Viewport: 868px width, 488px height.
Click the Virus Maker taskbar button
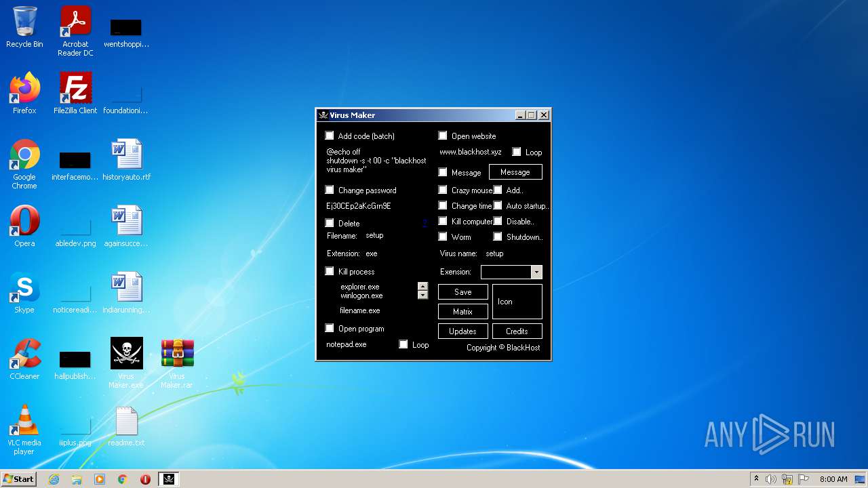169,479
